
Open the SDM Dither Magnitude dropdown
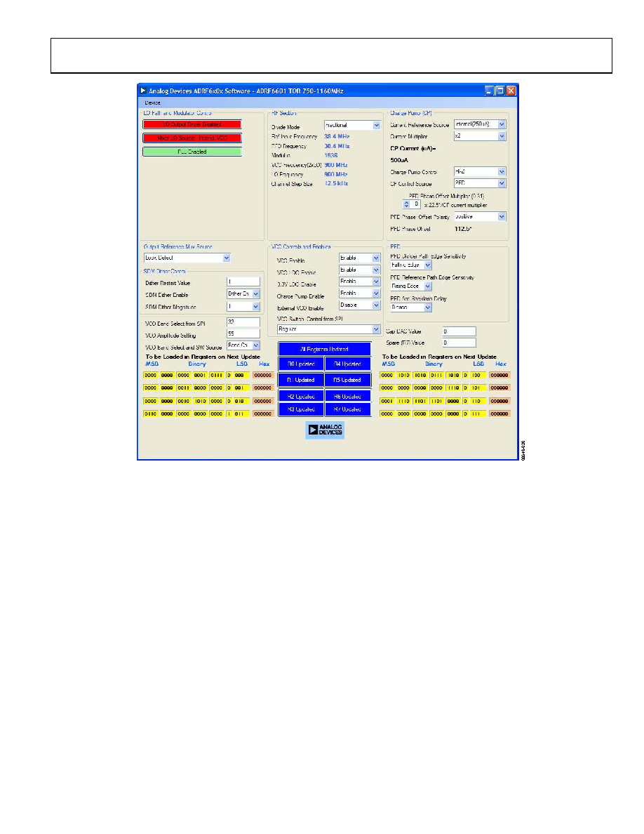(x=243, y=306)
